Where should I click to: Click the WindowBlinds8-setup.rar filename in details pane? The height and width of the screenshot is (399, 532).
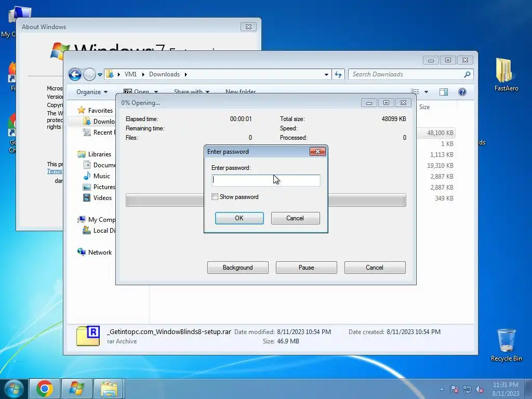click(169, 332)
